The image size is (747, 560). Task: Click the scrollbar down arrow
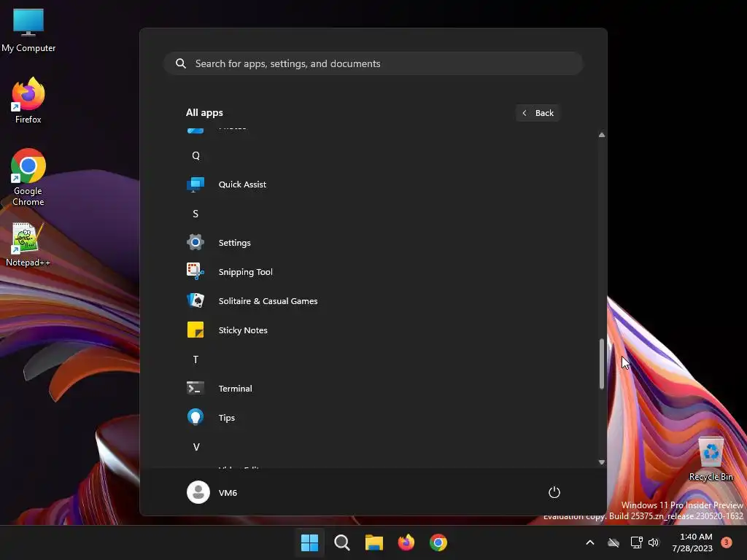click(x=602, y=462)
